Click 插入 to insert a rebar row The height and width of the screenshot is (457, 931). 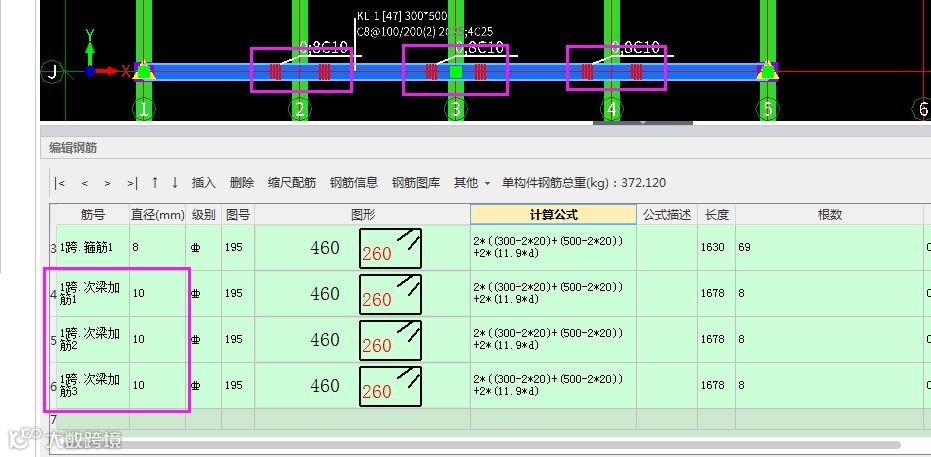point(204,183)
